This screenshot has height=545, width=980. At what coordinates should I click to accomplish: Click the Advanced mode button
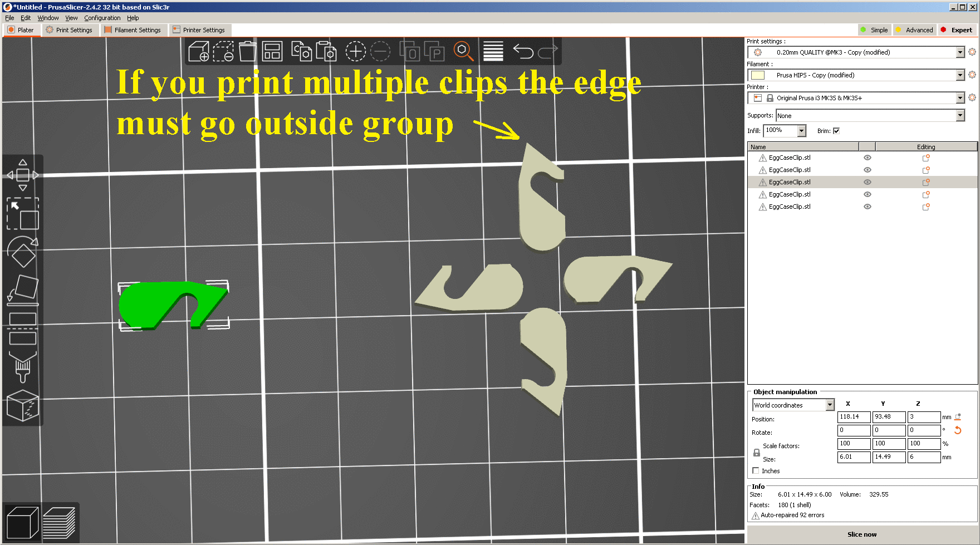(914, 30)
